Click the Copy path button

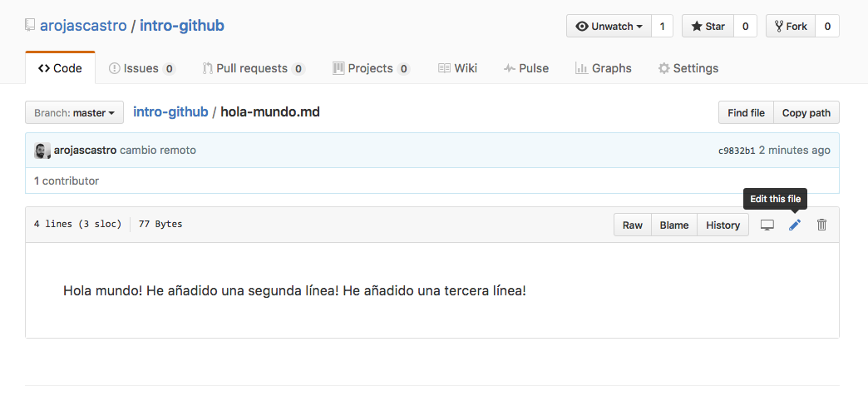click(x=806, y=112)
